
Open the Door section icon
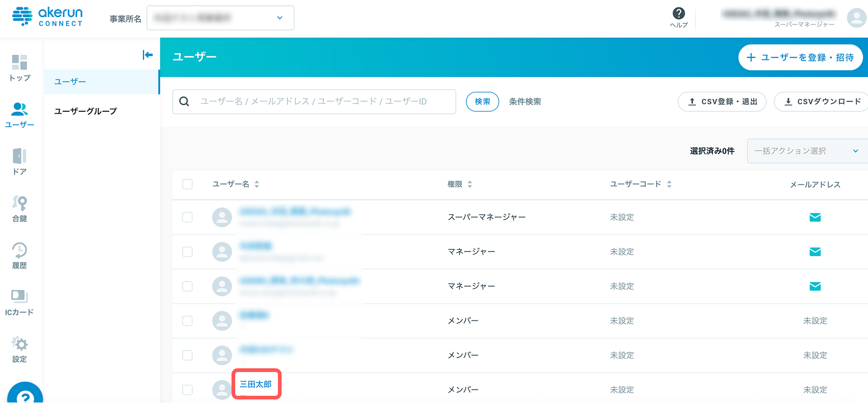(x=20, y=156)
